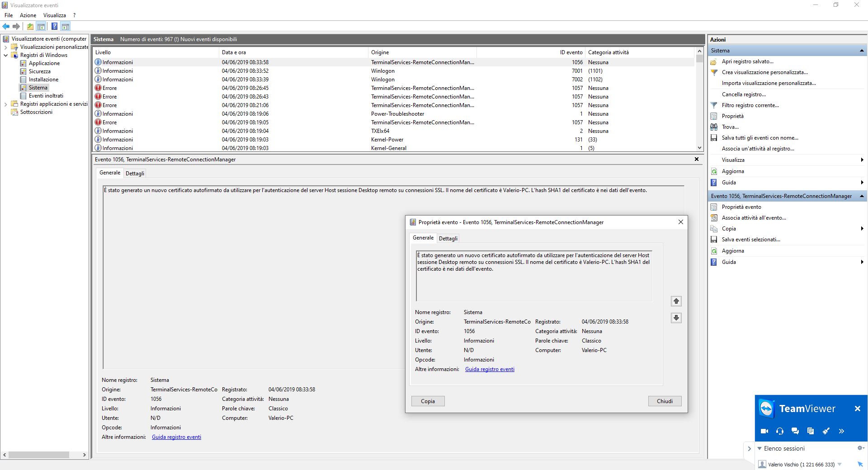Select the Power-Troubleshooter event row
Screen dimensions: 868x470
[x=393, y=114]
